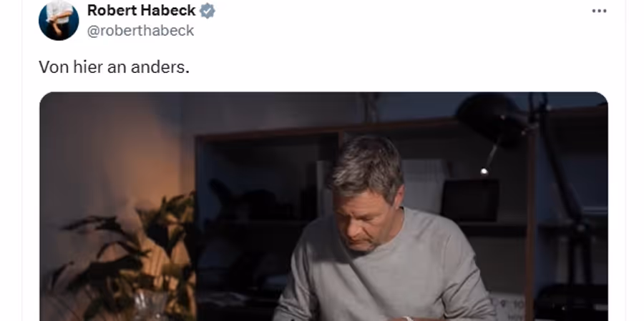Select the tweet text 'Von hier an anders.'
The width and height of the screenshot is (644, 321).
[114, 67]
